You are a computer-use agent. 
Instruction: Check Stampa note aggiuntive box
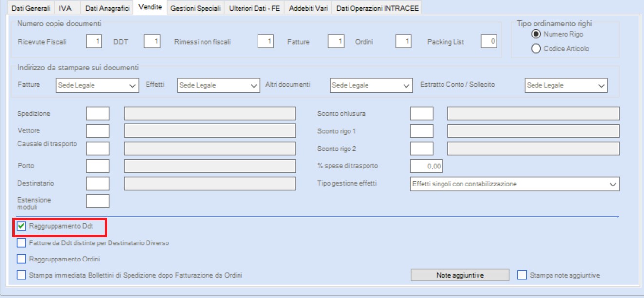pyautogui.click(x=522, y=275)
